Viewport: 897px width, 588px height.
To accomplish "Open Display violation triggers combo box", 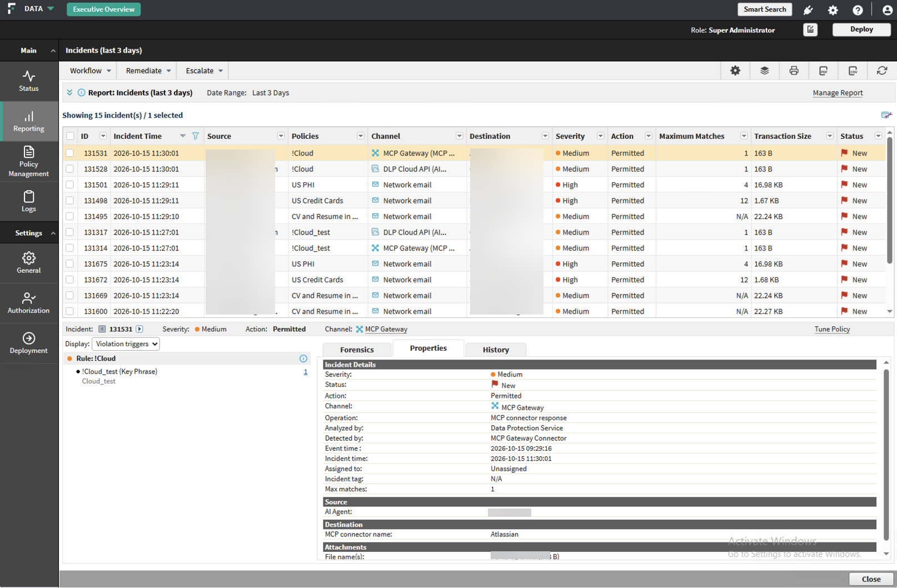I will pos(126,344).
